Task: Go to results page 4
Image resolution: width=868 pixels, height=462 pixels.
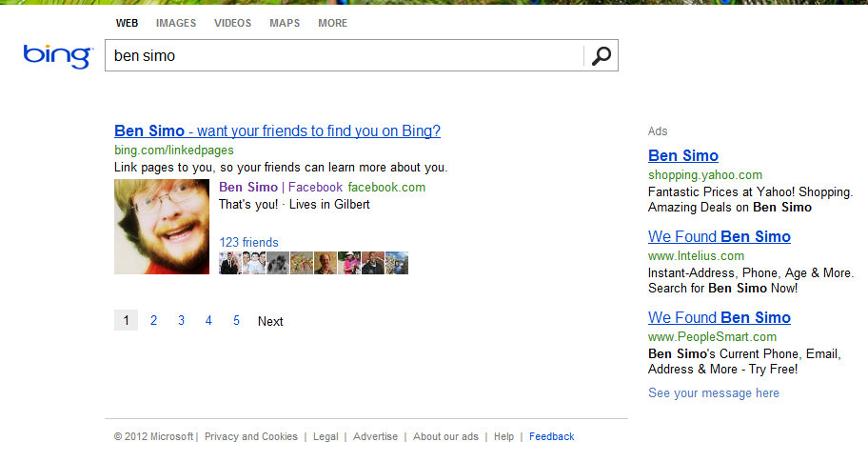Action: tap(208, 320)
